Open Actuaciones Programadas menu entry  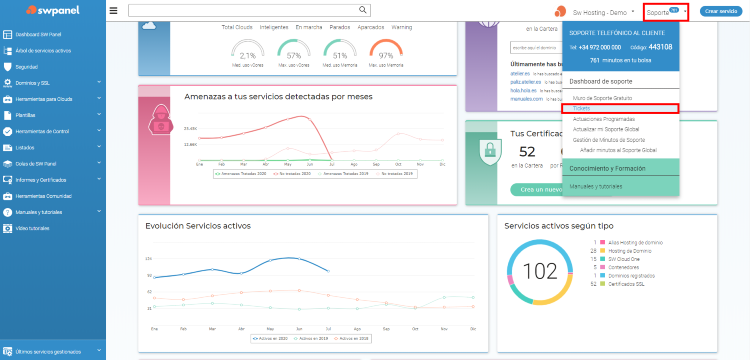click(x=604, y=119)
